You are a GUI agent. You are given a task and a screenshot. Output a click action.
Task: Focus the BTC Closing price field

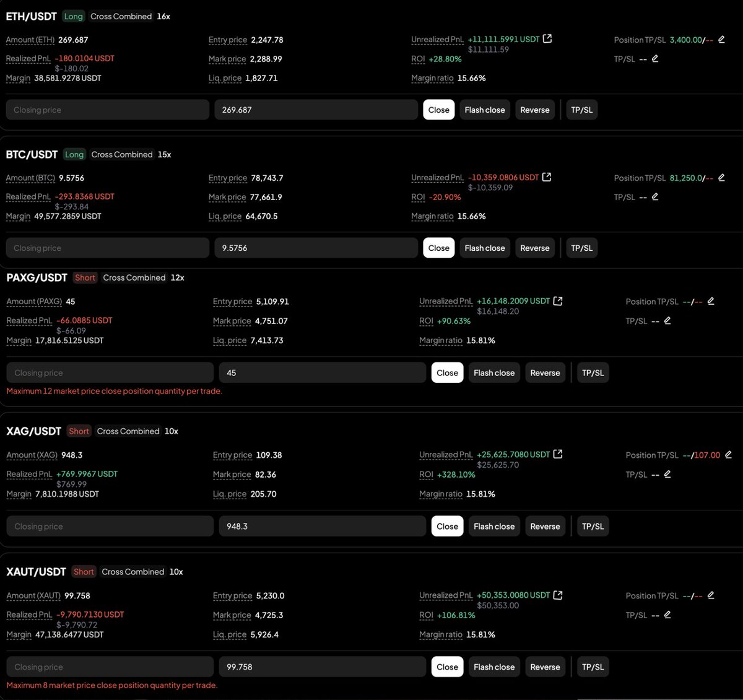pyautogui.click(x=108, y=248)
